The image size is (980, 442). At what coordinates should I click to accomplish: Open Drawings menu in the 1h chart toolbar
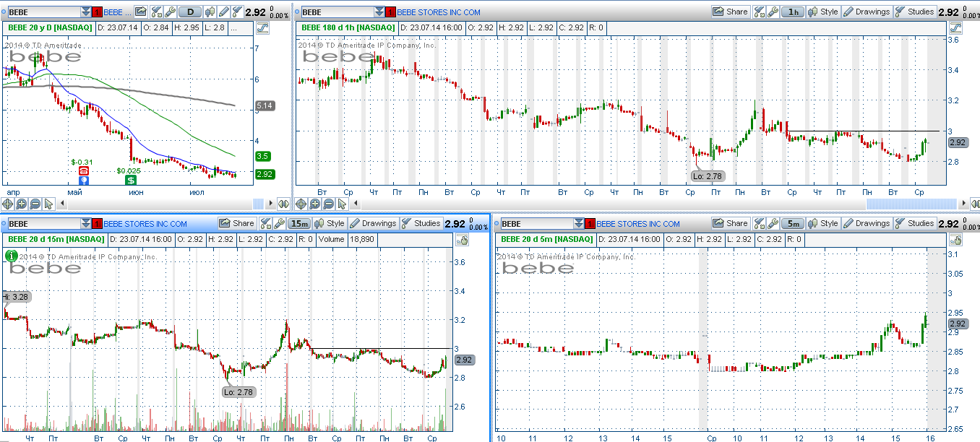867,12
